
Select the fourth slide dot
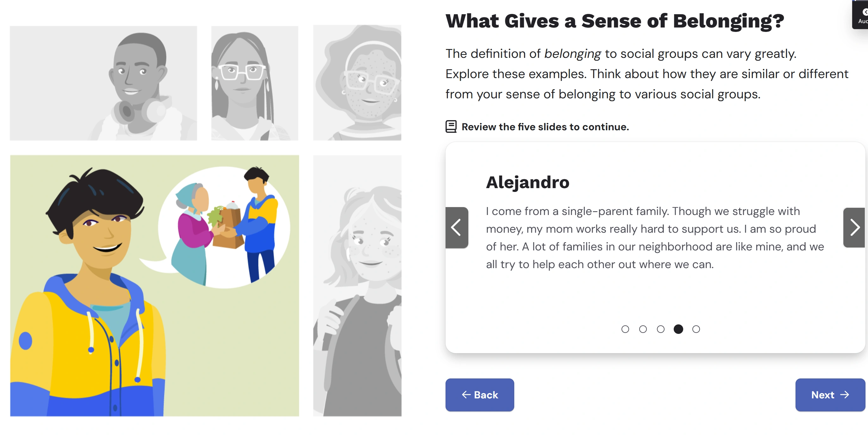point(678,329)
